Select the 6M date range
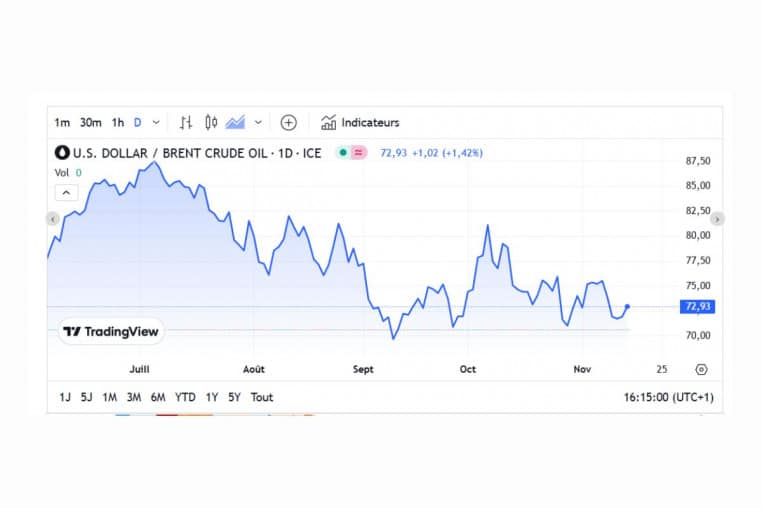The height and width of the screenshot is (508, 762). coord(158,397)
